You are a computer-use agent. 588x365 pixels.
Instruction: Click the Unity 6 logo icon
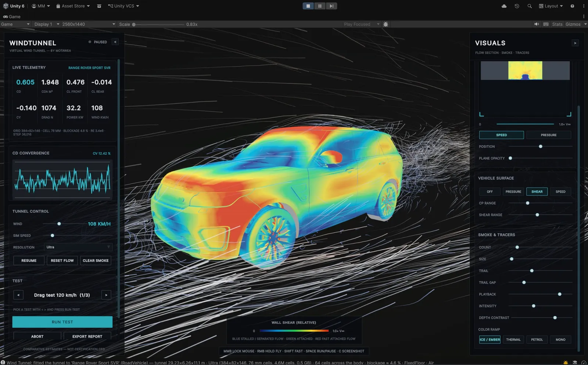[6, 6]
